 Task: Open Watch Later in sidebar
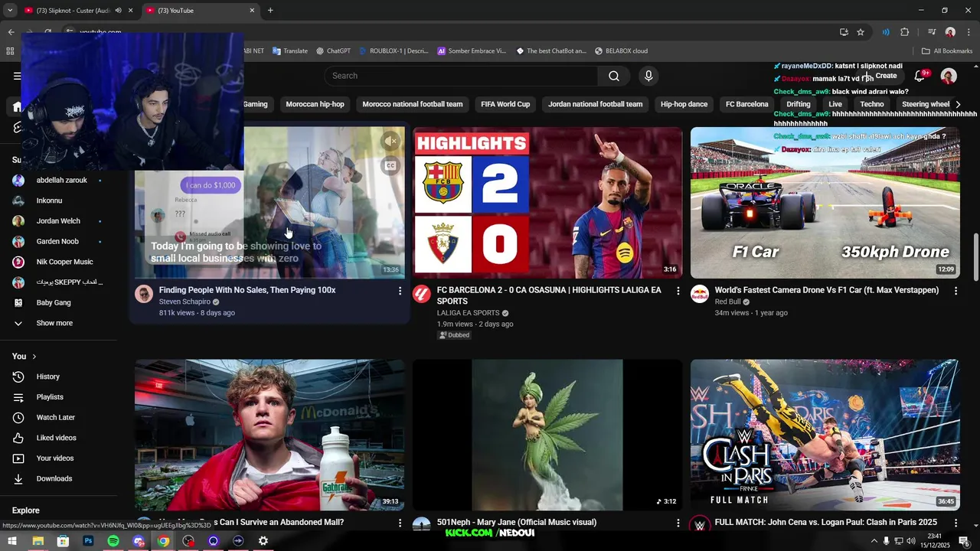[x=55, y=417]
